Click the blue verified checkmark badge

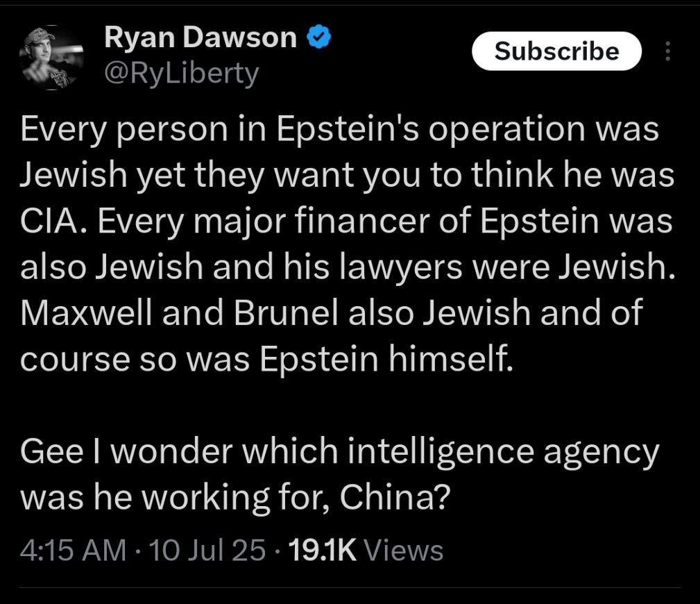point(318,37)
